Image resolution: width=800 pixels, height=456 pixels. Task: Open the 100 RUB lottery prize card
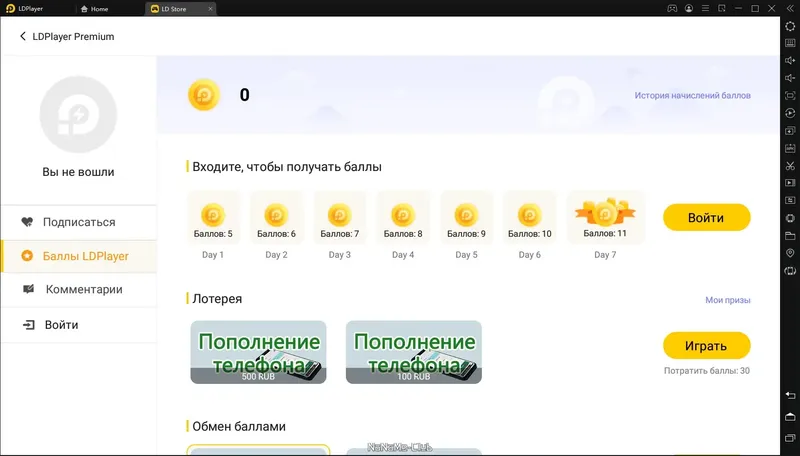414,352
